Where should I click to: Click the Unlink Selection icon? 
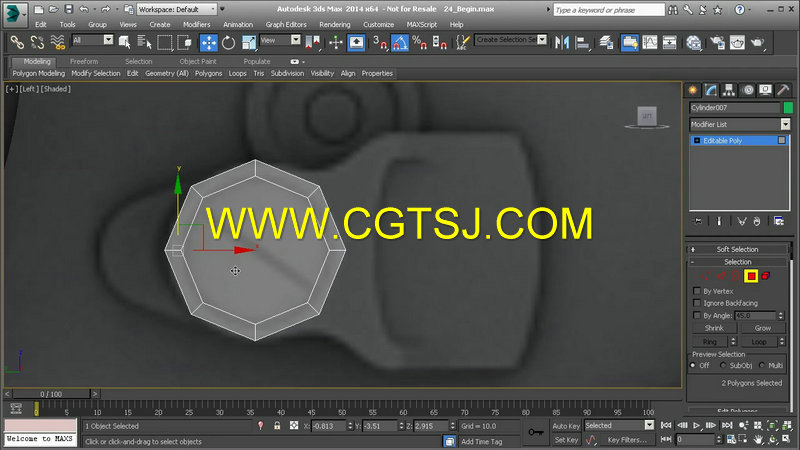(37, 42)
